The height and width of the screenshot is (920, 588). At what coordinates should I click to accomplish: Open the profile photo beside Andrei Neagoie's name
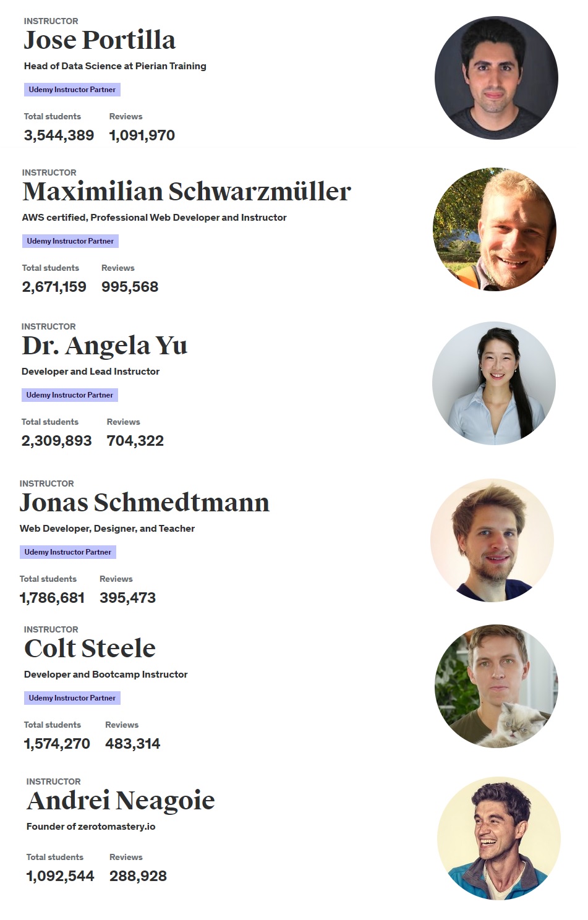click(x=499, y=838)
